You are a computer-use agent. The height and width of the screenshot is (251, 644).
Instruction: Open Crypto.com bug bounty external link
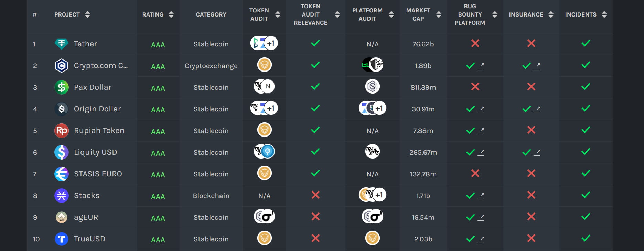(x=481, y=65)
